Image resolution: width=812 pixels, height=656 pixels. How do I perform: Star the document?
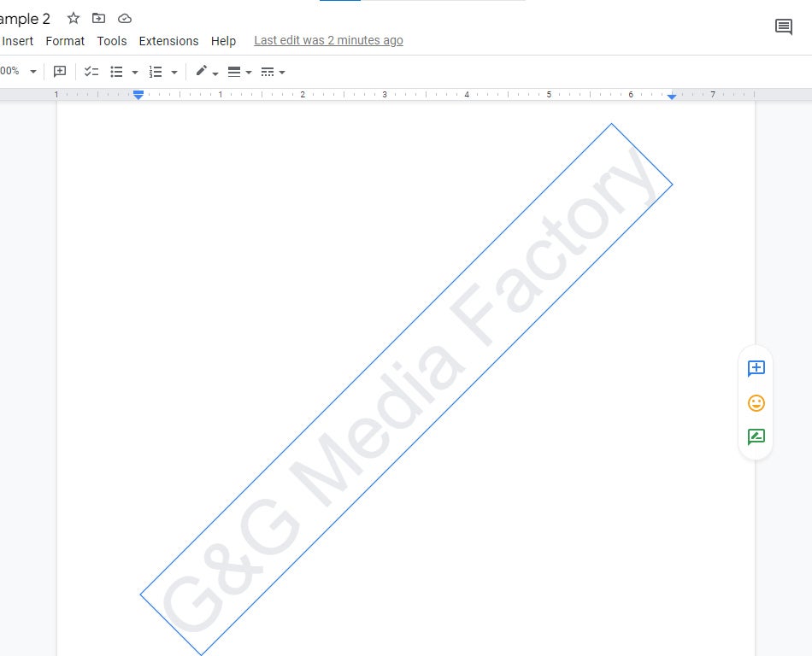click(74, 19)
